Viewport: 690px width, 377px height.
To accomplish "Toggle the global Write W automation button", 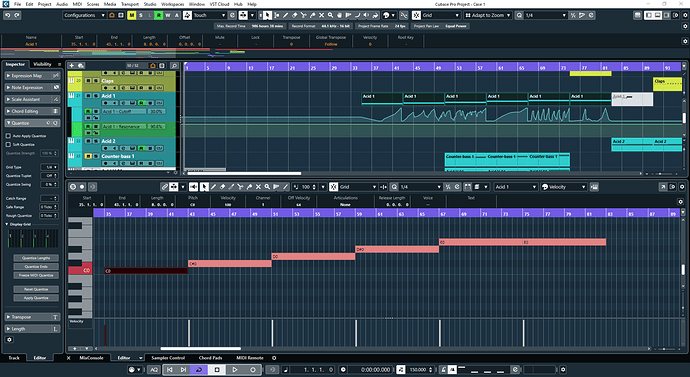I will point(168,15).
